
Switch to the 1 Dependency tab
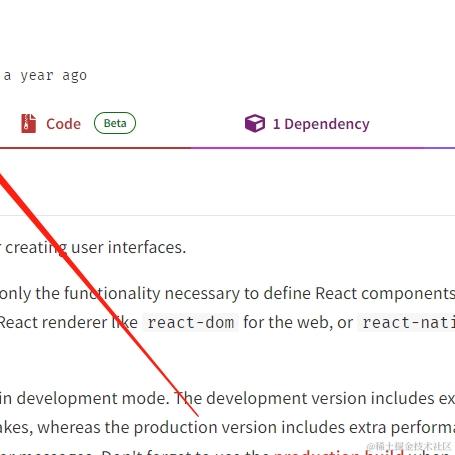point(307,124)
